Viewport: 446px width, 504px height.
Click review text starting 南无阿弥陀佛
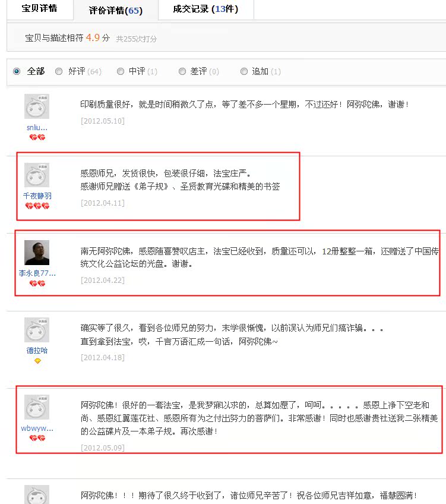click(260, 257)
